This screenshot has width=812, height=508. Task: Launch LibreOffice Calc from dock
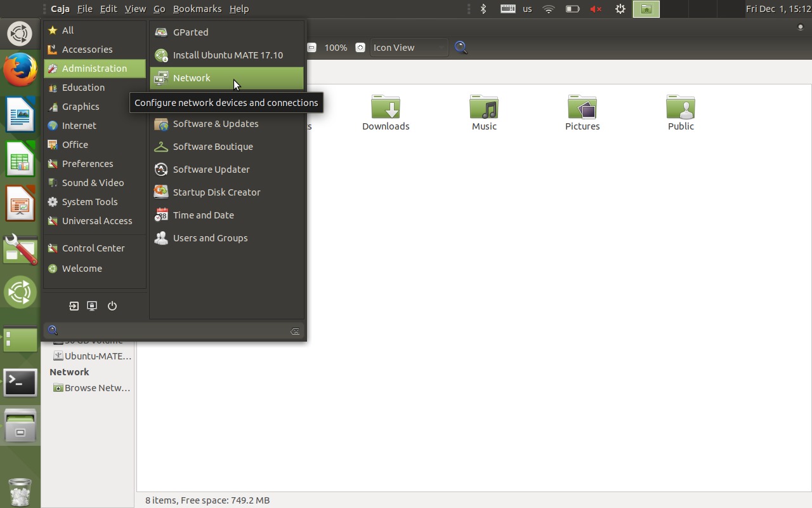pyautogui.click(x=20, y=159)
